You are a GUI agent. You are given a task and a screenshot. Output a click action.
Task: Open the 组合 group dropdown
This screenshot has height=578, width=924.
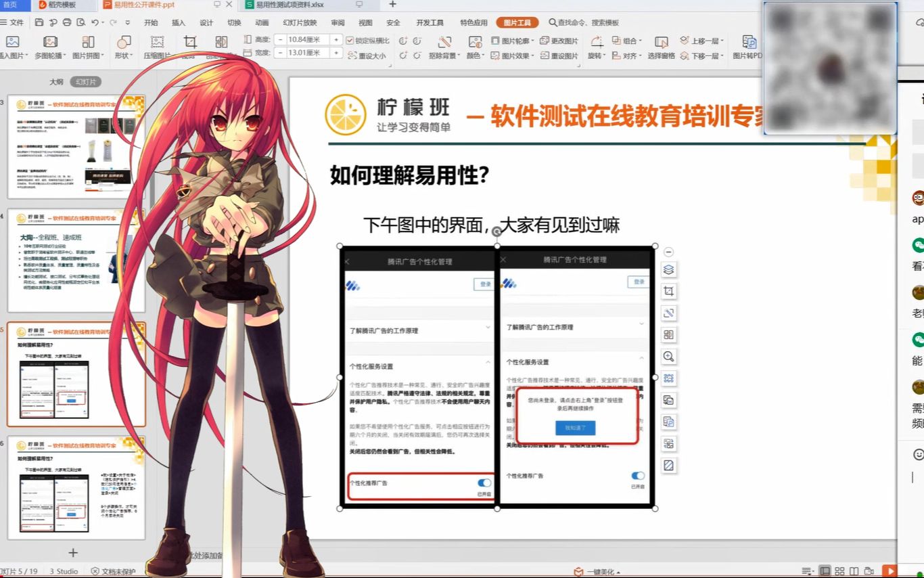[627, 41]
